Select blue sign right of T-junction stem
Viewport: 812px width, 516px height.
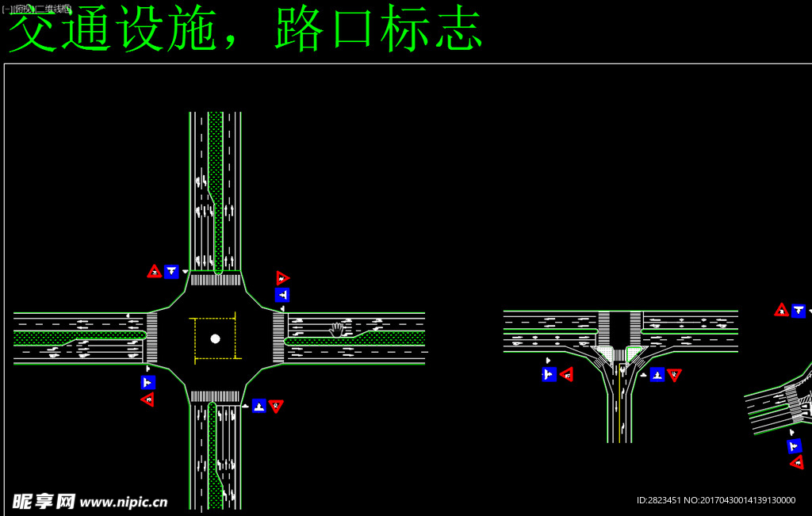pyautogui.click(x=657, y=374)
